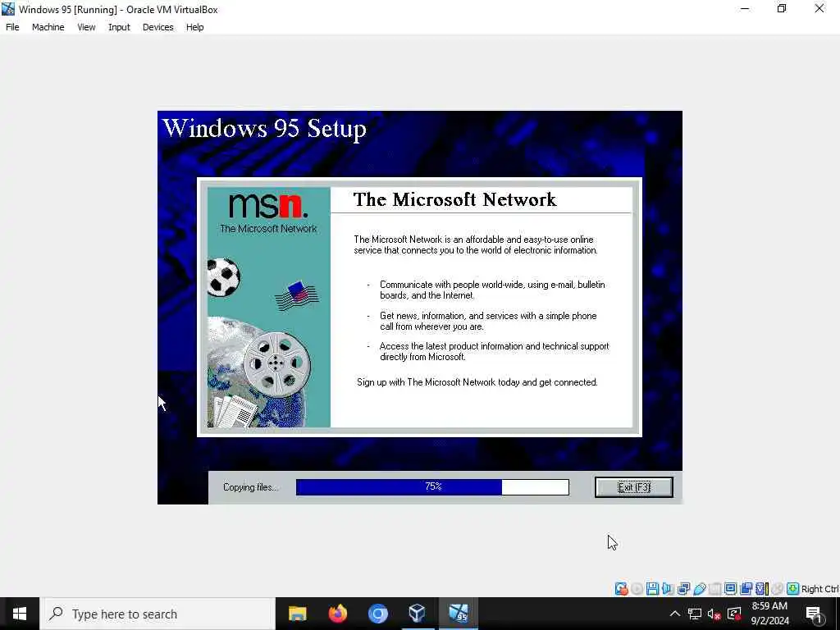Click the keyboard capture green arrow icon
The image size is (840, 630).
[793, 589]
